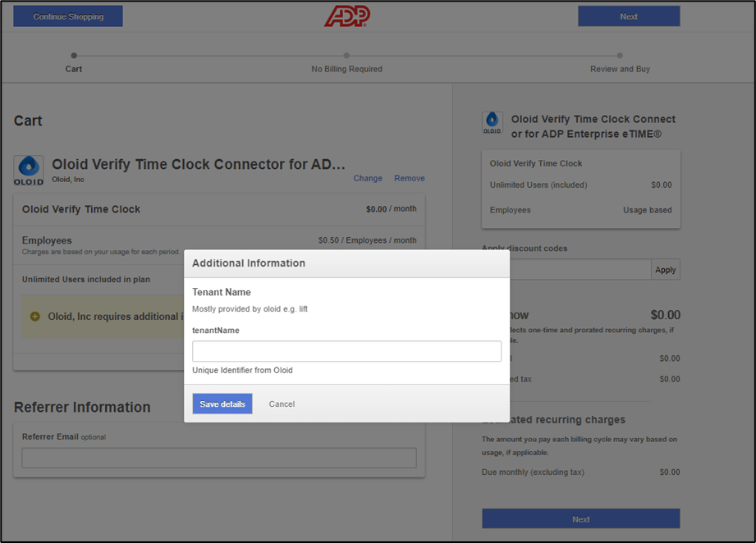
Task: Click 'Unique Identifier from Oloid' hint text
Action: 242,370
